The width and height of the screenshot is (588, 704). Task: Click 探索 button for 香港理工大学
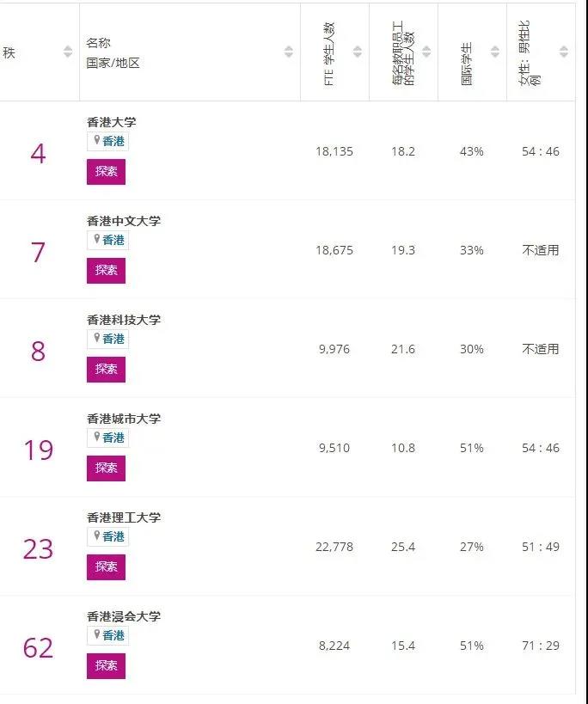point(106,566)
